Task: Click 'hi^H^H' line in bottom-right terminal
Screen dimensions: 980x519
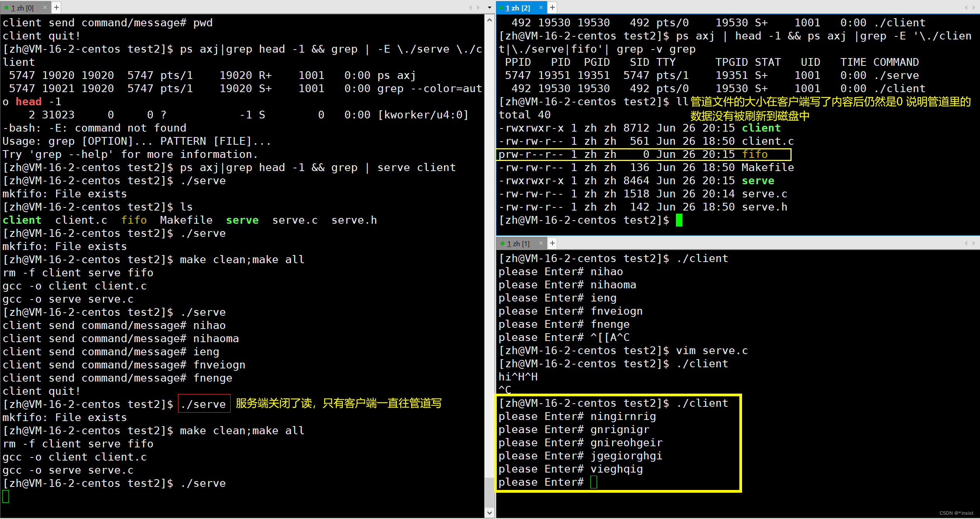Action: point(518,377)
